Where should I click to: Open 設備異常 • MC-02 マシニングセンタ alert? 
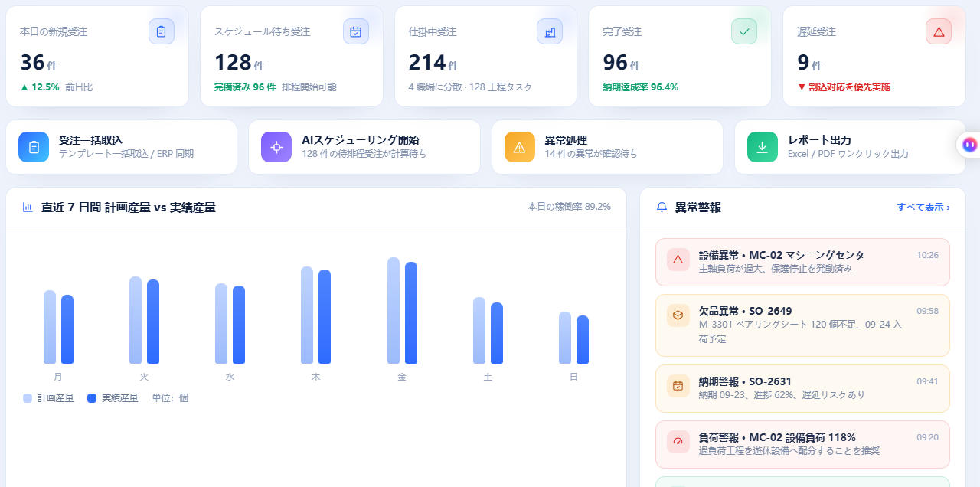[x=802, y=262]
